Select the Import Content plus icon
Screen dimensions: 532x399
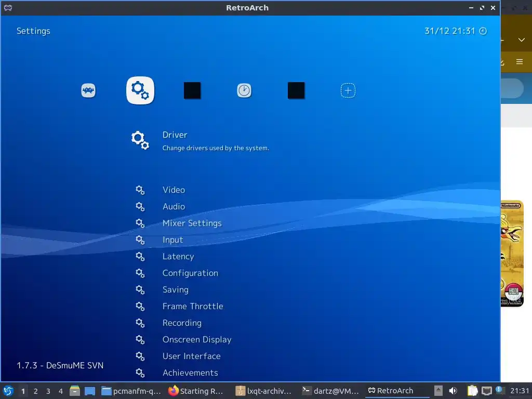click(348, 90)
